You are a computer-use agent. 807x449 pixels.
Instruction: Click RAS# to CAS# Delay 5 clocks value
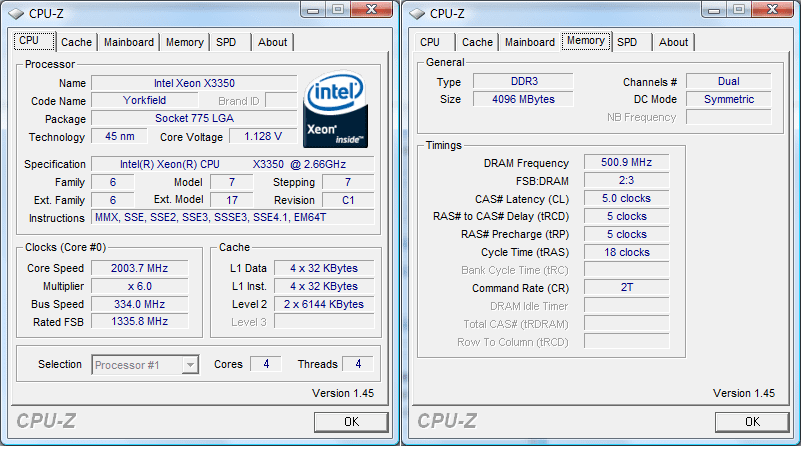point(626,216)
